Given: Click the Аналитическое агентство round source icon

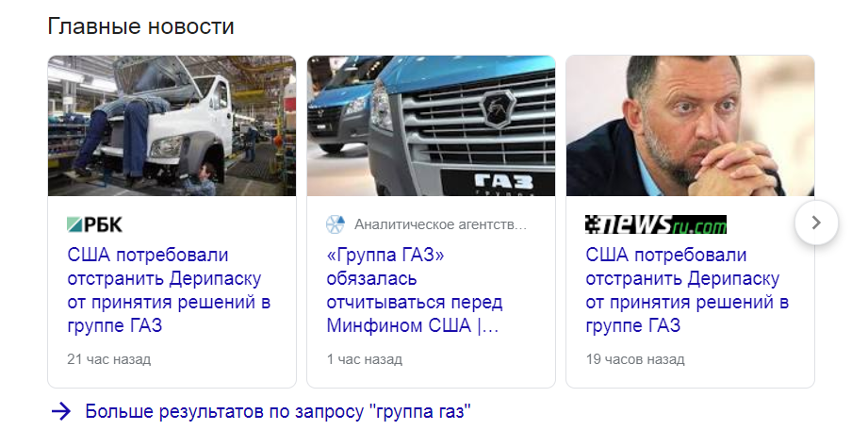Looking at the screenshot, I should pos(336,224).
